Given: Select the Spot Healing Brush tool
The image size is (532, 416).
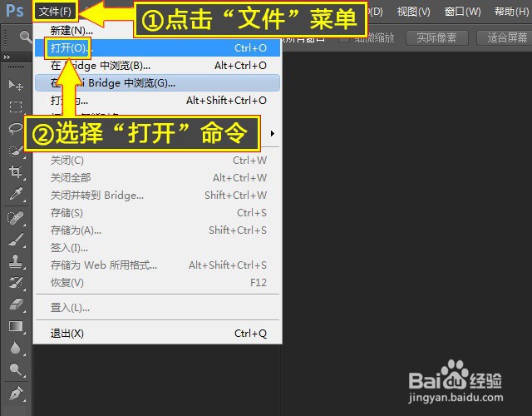Looking at the screenshot, I should pyautogui.click(x=16, y=218).
